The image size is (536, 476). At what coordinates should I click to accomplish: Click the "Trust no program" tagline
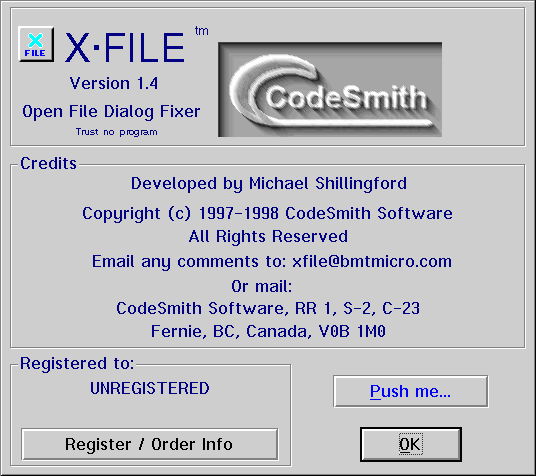[x=117, y=132]
